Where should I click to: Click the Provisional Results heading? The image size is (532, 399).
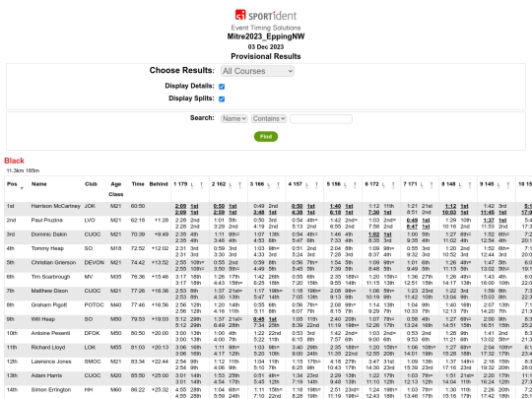pos(266,56)
